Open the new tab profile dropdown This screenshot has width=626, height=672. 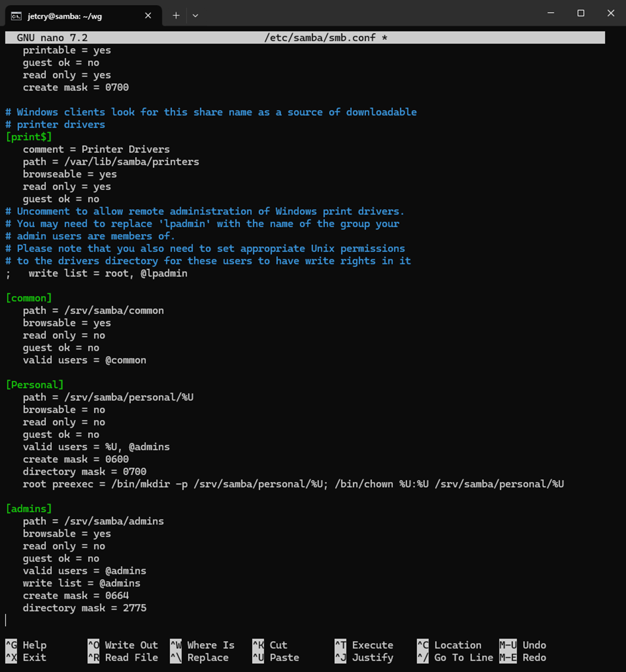point(195,16)
